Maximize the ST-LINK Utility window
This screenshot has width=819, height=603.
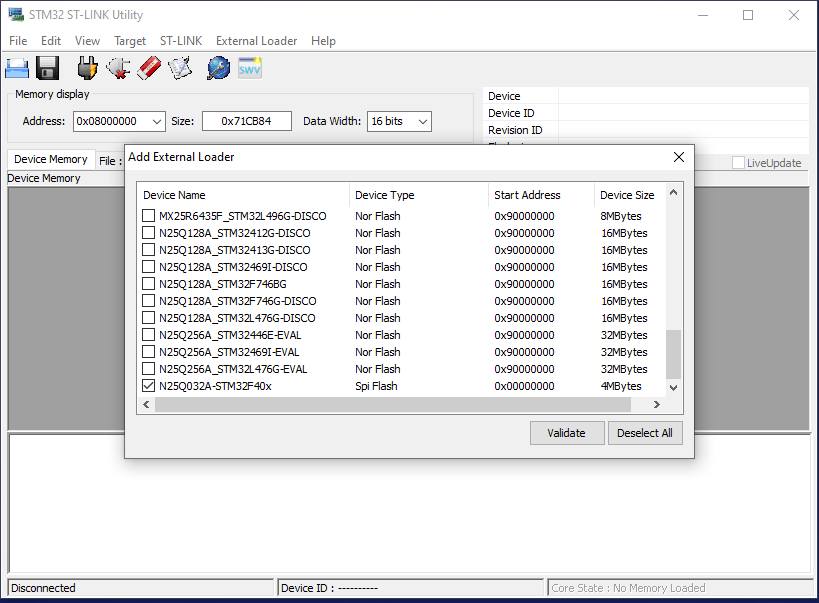748,15
